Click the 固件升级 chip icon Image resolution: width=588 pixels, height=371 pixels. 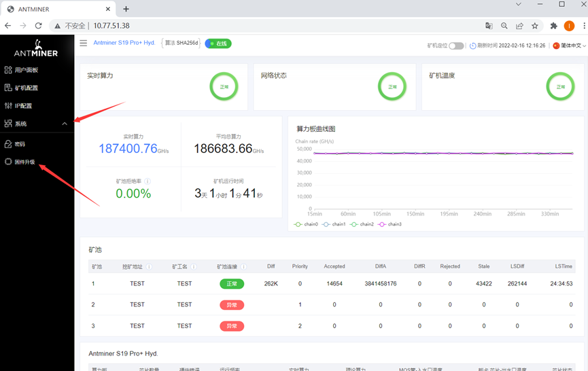click(8, 162)
